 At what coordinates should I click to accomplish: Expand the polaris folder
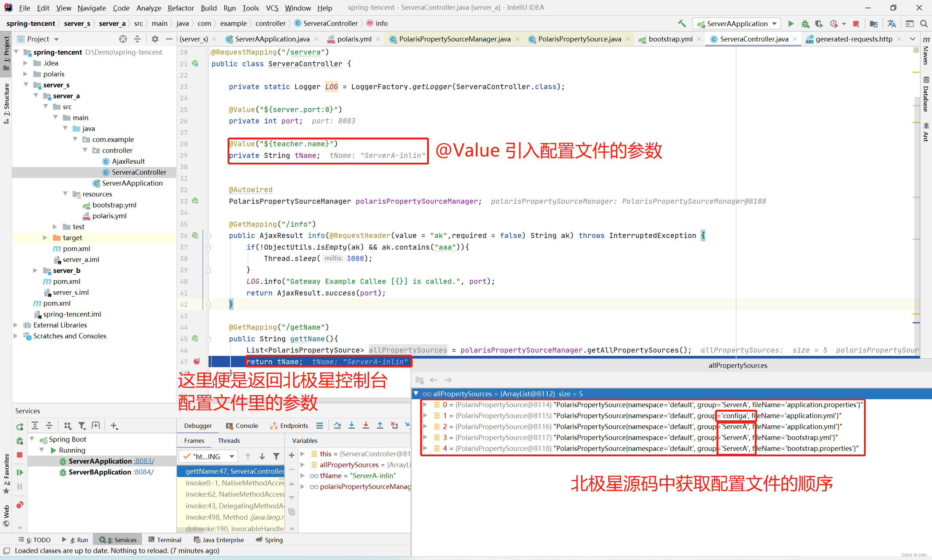[26, 74]
